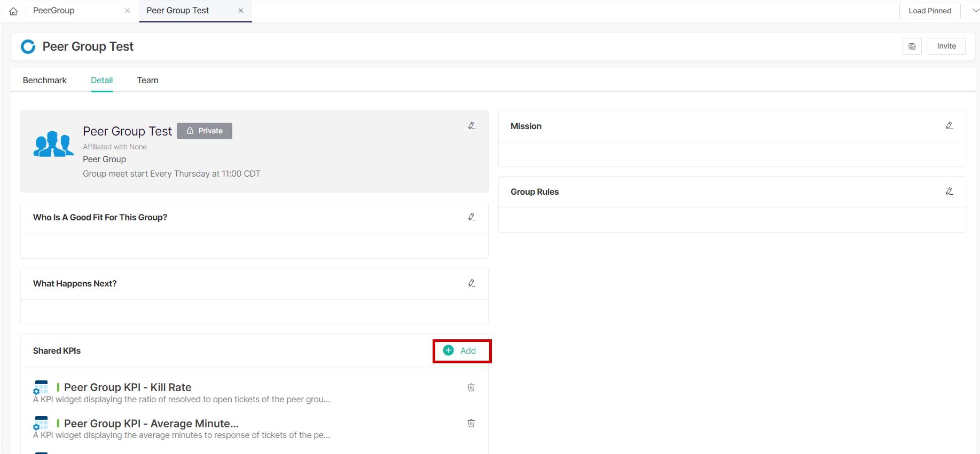Click the icon button beside Invite

[912, 46]
